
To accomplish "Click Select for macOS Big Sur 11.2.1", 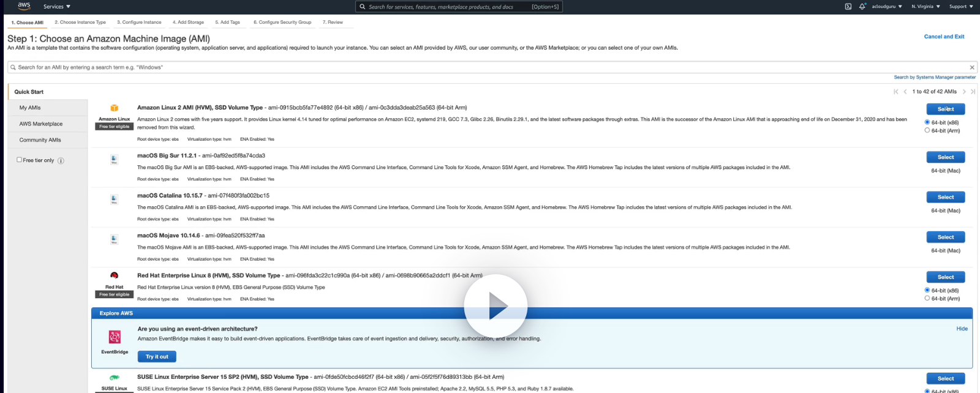I will tap(946, 157).
